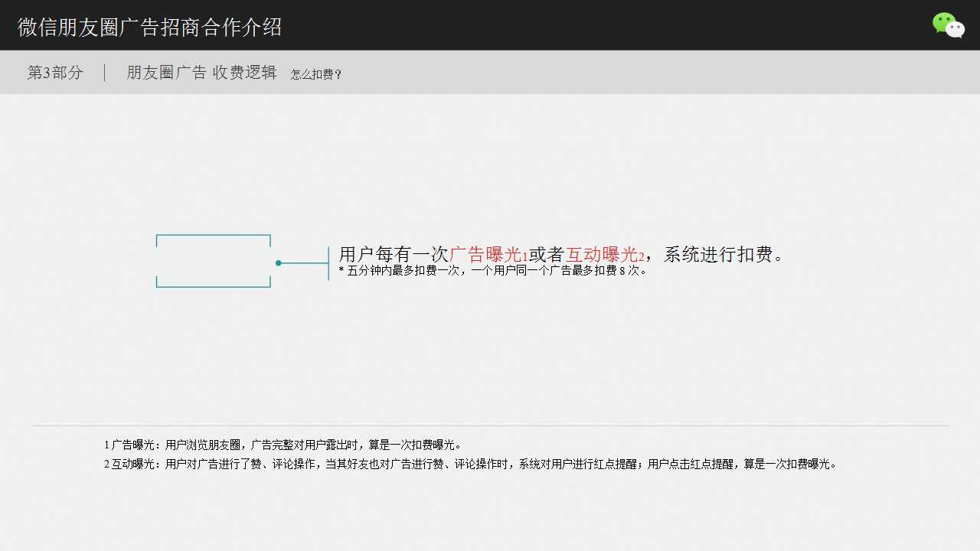Image resolution: width=980 pixels, height=551 pixels.
Task: Select the white chat bubble icon beside the WeChat logo
Action: click(956, 31)
